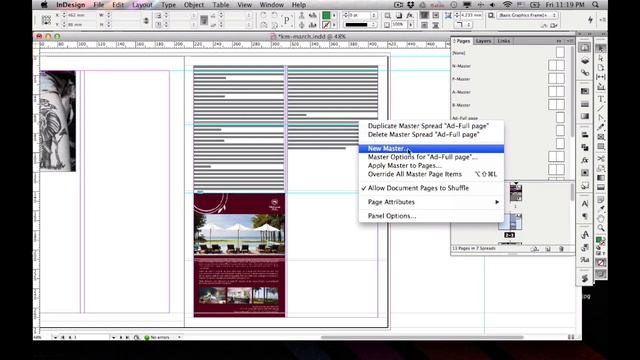
Task: Open the Layout menu in menu bar
Action: 142,5
